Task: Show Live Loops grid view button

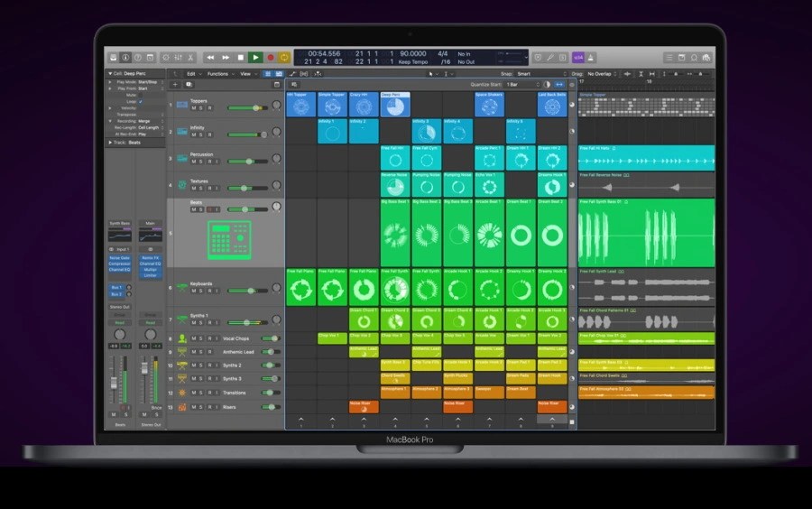Action: point(268,74)
